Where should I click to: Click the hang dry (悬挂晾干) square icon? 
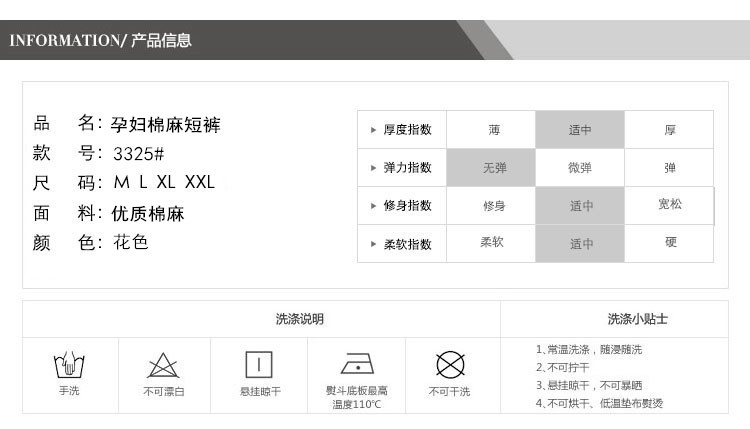tap(259, 364)
